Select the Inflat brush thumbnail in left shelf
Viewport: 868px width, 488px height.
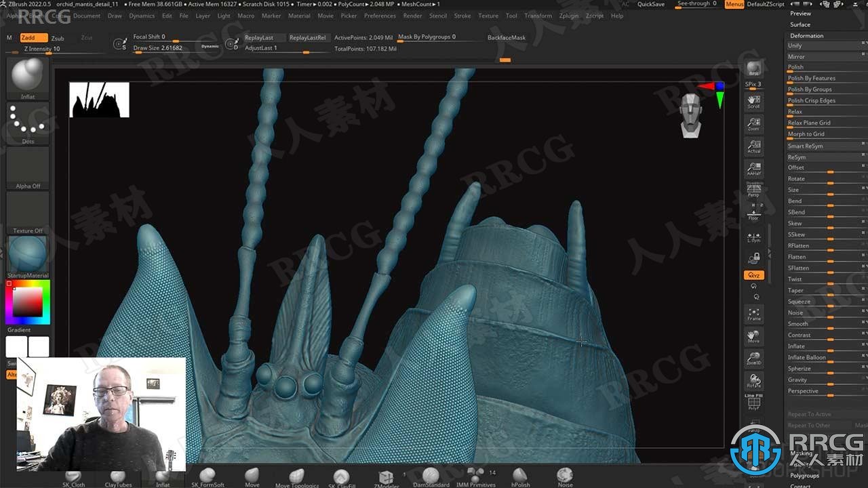[28, 79]
